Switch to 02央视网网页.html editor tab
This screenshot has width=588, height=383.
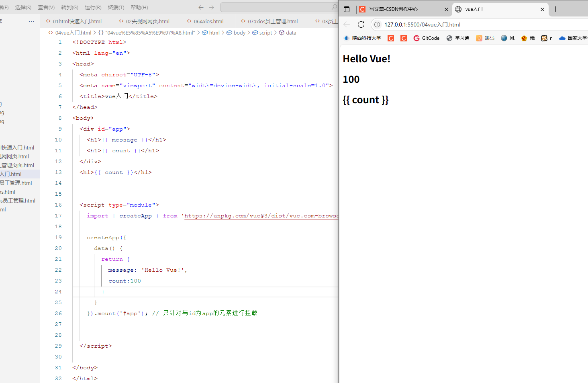pyautogui.click(x=144, y=21)
